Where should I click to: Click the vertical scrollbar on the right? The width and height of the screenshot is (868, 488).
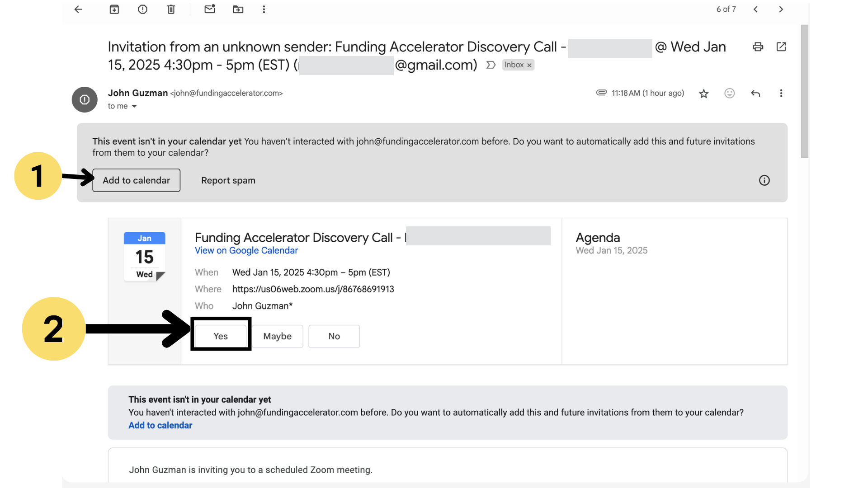(804, 90)
